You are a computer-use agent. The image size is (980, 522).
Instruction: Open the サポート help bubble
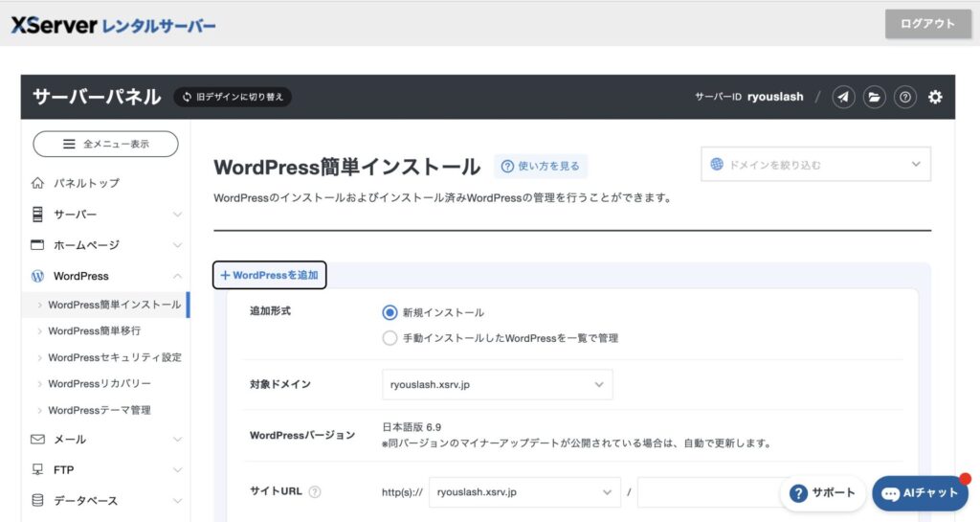823,493
